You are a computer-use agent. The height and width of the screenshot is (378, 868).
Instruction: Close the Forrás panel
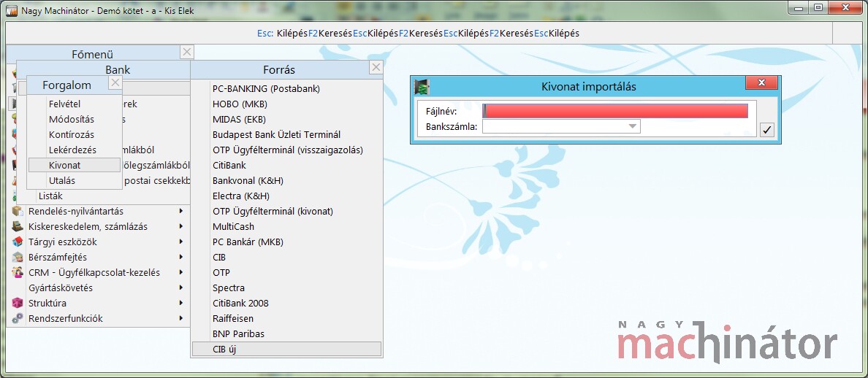pos(376,67)
